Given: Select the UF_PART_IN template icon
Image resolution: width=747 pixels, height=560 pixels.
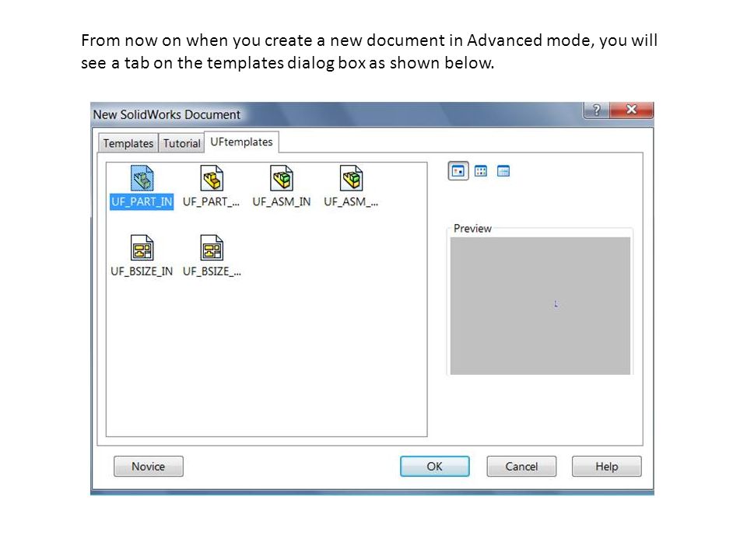Looking at the screenshot, I should pyautogui.click(x=142, y=178).
